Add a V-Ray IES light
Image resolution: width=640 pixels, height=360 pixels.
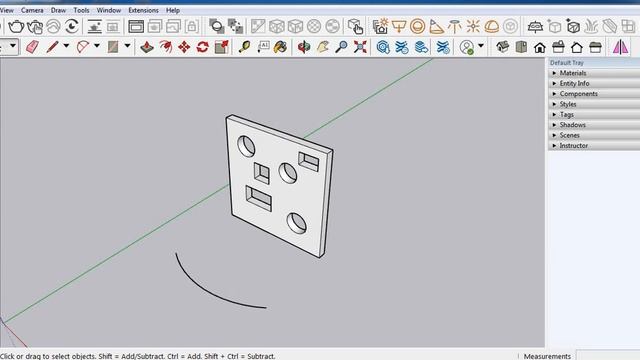(454, 27)
